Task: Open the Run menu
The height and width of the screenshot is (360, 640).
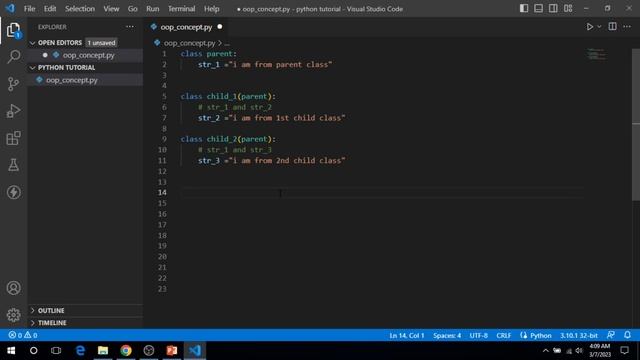Action: tap(153, 9)
